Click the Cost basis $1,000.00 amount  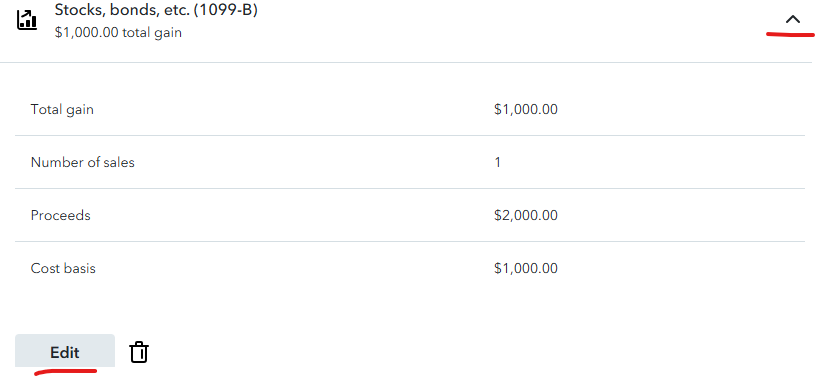[526, 268]
